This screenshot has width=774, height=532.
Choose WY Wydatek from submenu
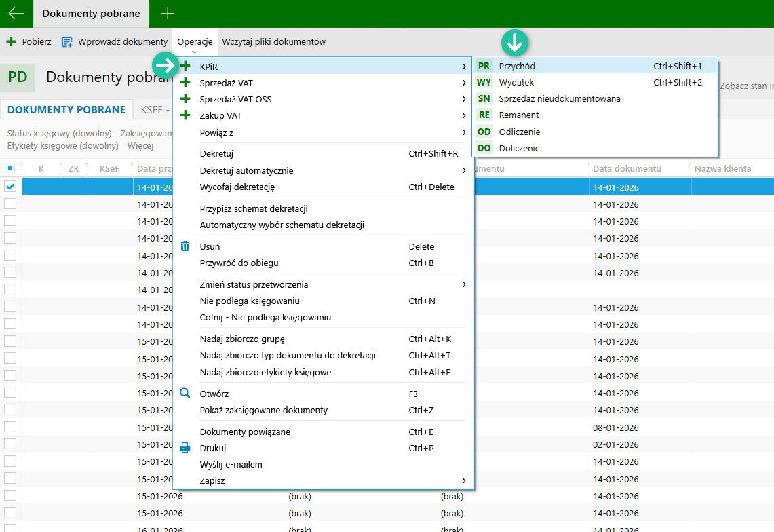pos(516,83)
